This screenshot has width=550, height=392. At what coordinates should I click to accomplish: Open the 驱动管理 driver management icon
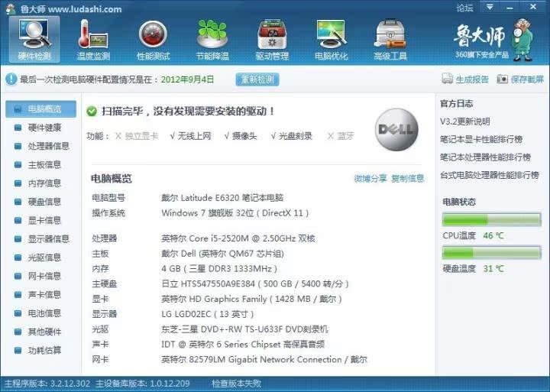272,37
